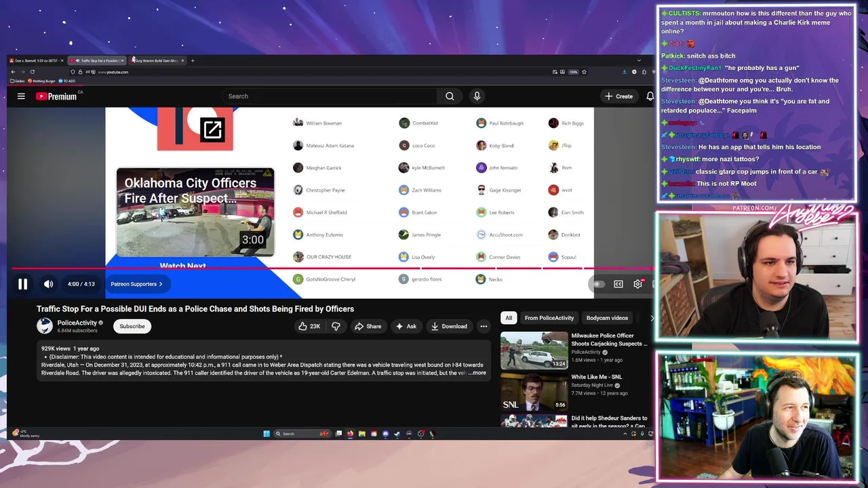868x488 pixels.
Task: Open Firefox from the taskbar
Action: click(350, 434)
